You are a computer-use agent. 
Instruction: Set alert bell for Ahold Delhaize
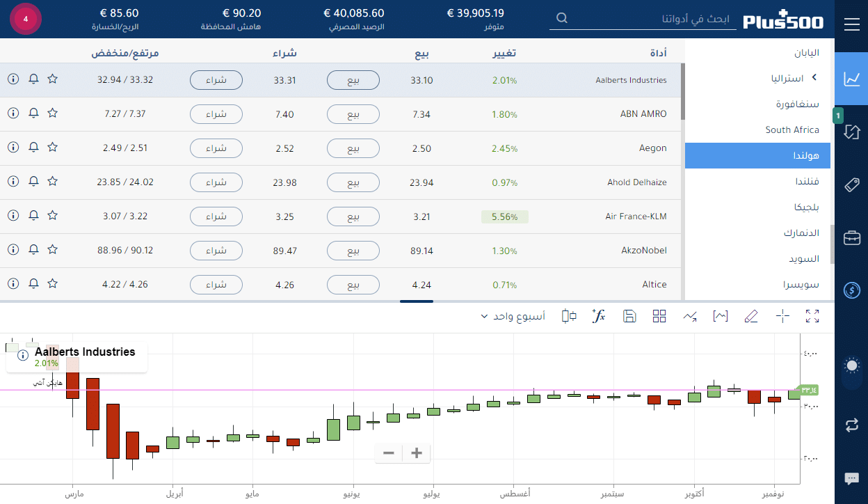pos(33,181)
